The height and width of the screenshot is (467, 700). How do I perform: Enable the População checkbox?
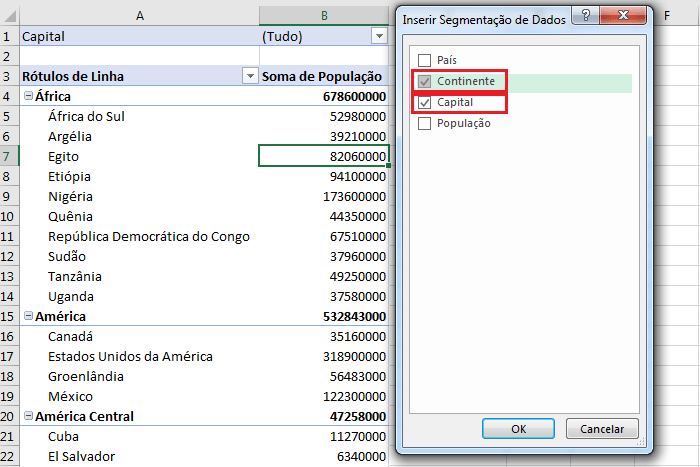(425, 124)
